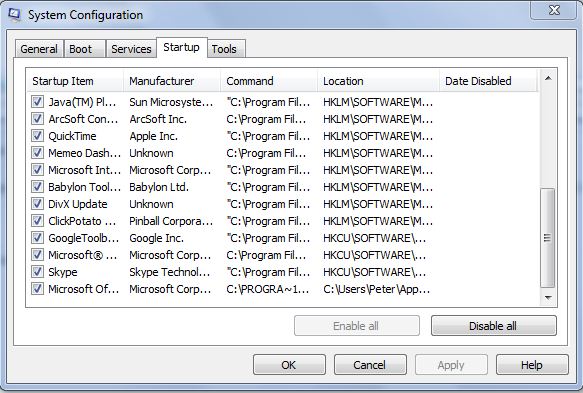Switch to the General tab
Image resolution: width=583 pixels, height=393 pixels.
[x=39, y=49]
